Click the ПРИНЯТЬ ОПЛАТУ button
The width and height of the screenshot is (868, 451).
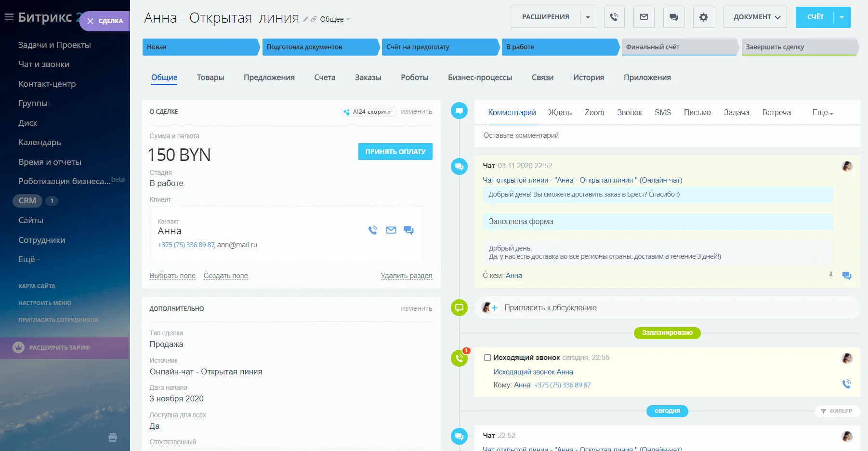[x=395, y=151]
